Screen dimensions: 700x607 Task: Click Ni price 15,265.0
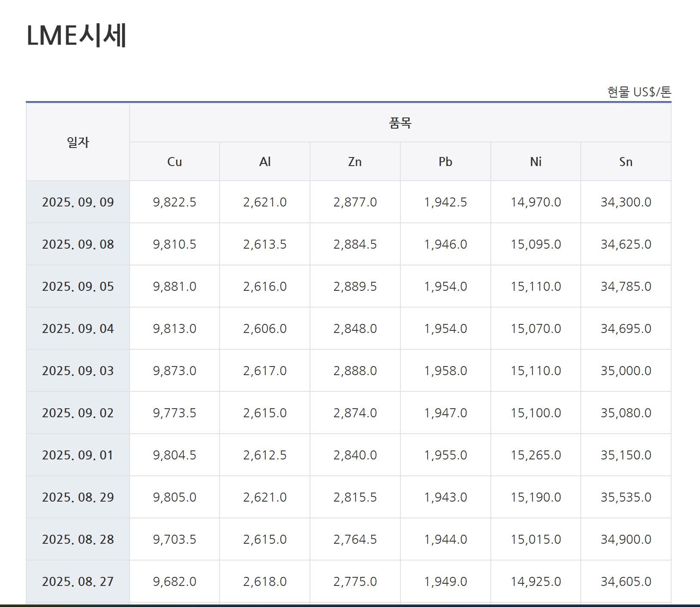coord(536,455)
